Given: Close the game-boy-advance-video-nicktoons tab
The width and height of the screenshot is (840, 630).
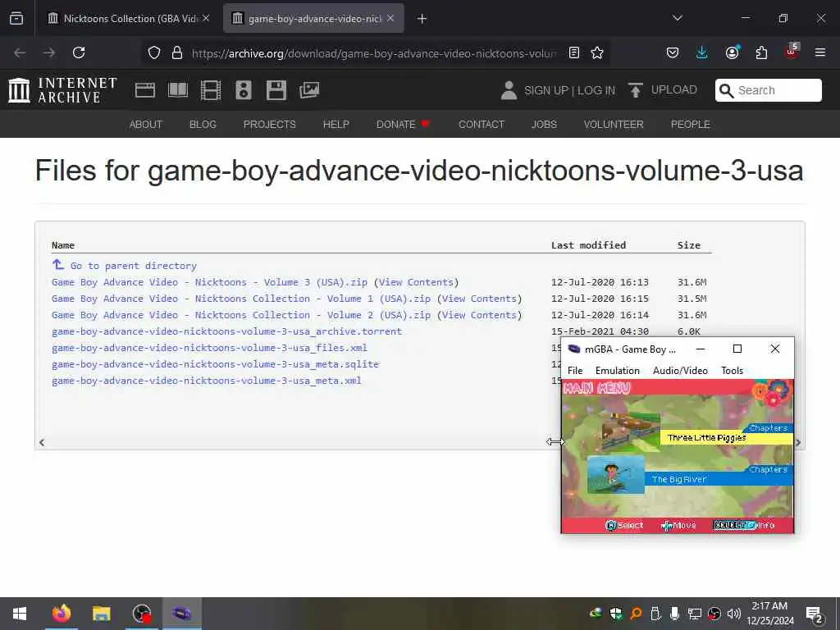Looking at the screenshot, I should tap(390, 18).
